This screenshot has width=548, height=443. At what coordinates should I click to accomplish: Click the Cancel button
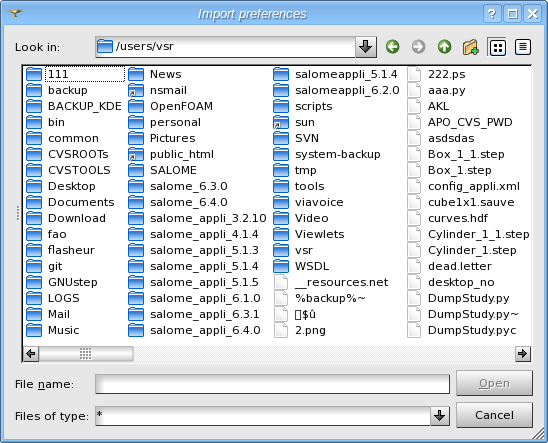(x=494, y=415)
